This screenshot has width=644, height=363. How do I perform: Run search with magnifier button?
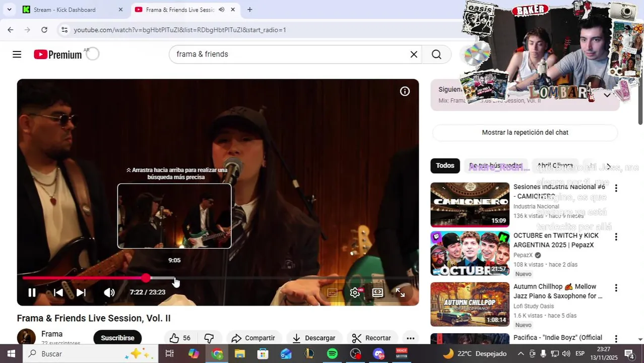point(436,54)
